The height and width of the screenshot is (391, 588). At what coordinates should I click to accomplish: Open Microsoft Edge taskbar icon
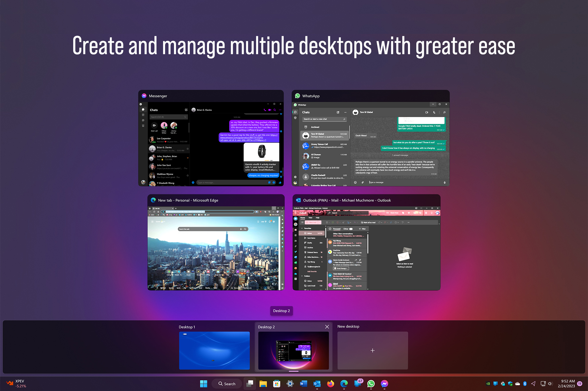coord(344,384)
